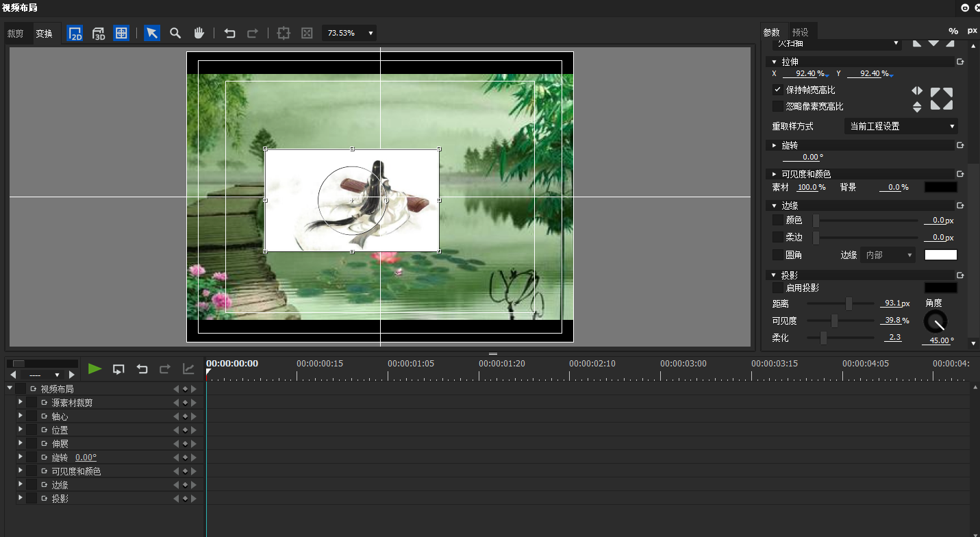This screenshot has height=537, width=980.
Task: Click reset icon for 拉伸 section
Action: click(960, 62)
